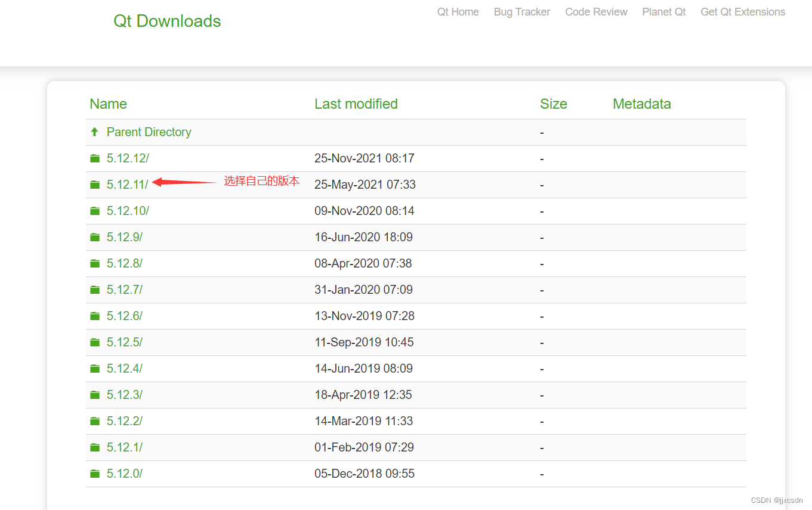Navigate into the 5.12.5/ directory

(125, 342)
